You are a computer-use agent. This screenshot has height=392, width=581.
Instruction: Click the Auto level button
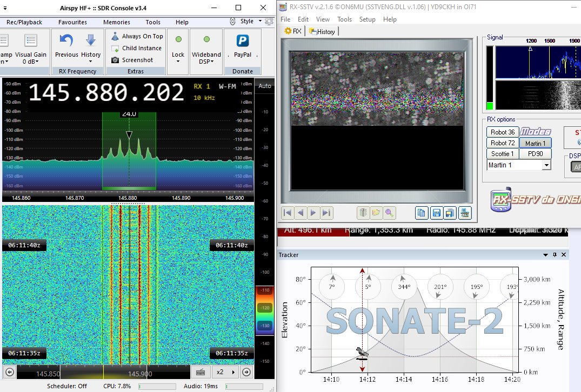click(265, 86)
